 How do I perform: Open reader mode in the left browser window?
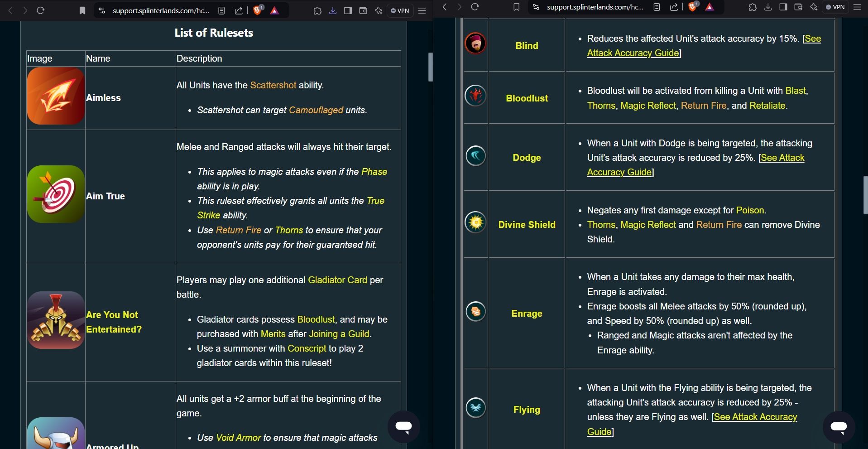[x=221, y=10]
